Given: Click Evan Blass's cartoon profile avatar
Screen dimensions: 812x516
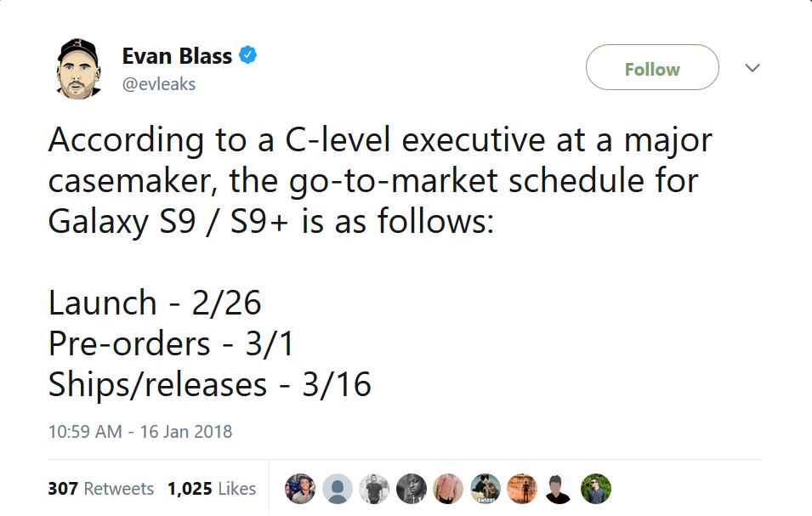Looking at the screenshot, I should 78,67.
